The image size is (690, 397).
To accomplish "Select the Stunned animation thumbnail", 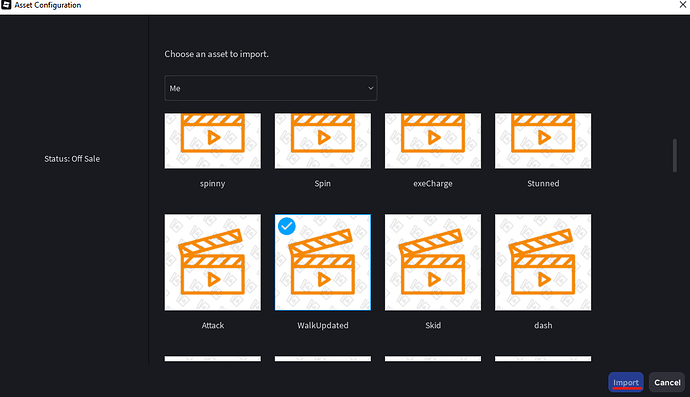I will (543, 141).
